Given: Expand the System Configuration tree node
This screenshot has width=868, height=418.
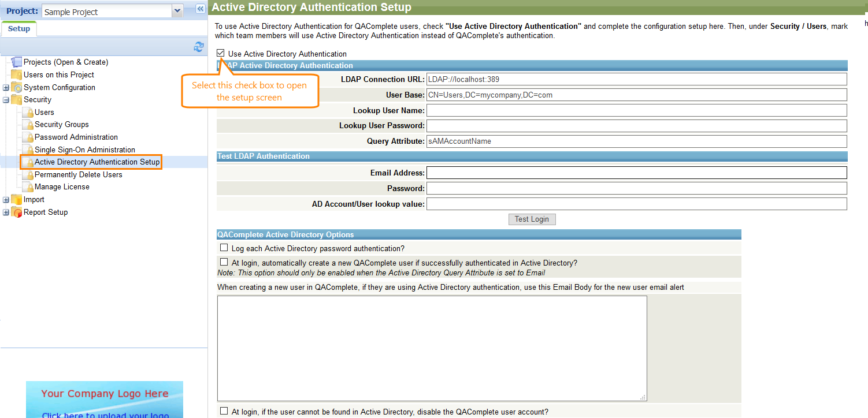Looking at the screenshot, I should [6, 88].
